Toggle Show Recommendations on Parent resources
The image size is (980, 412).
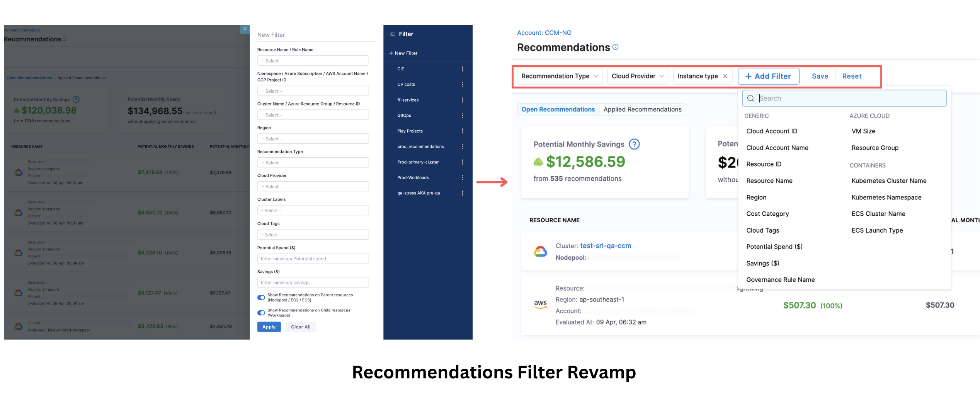261,298
